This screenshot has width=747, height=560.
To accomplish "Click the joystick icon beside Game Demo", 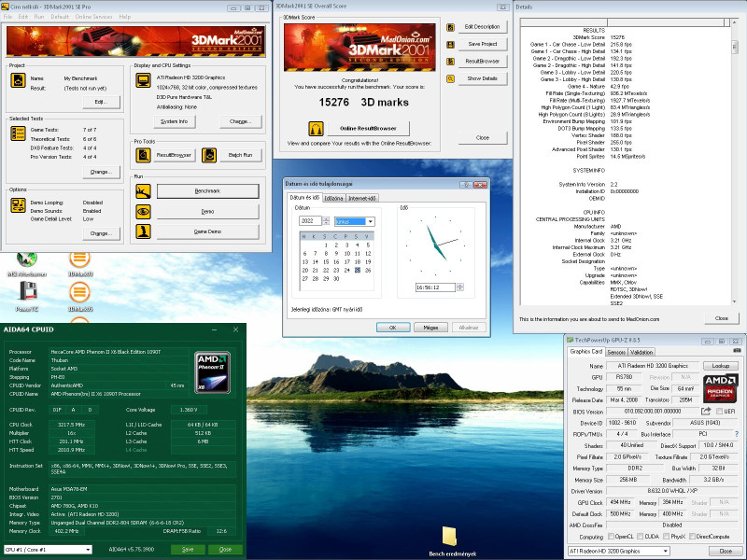I will click(144, 231).
